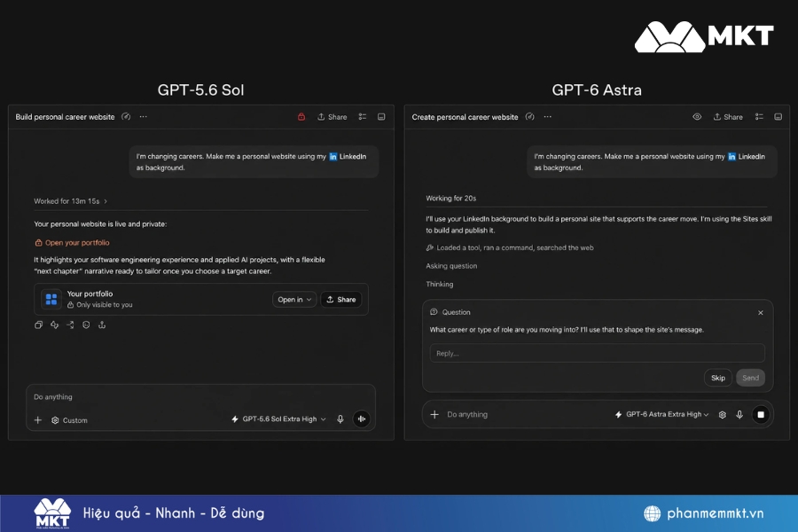
Task: Click the LinkedIn icon in the right panel message
Action: coord(731,156)
